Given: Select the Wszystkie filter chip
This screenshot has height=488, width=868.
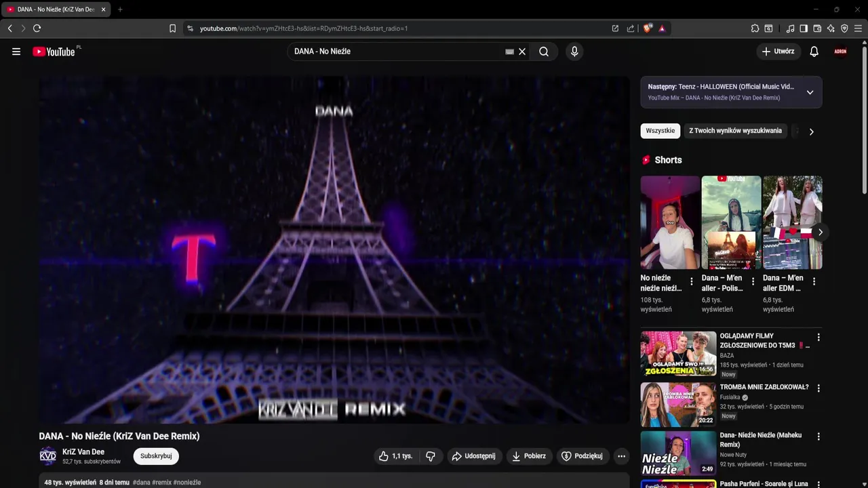Looking at the screenshot, I should pos(660,131).
